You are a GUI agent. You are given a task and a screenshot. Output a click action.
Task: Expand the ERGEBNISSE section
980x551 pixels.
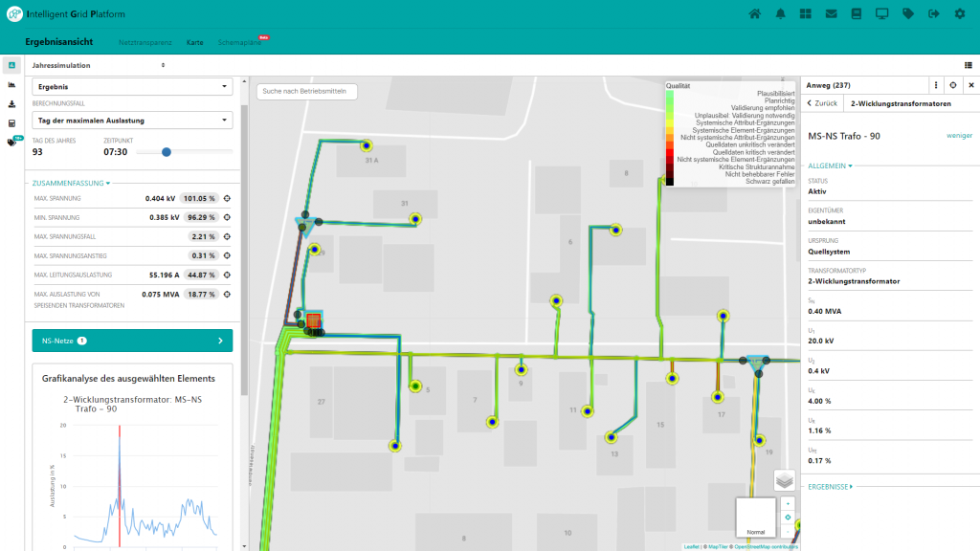[x=831, y=486]
